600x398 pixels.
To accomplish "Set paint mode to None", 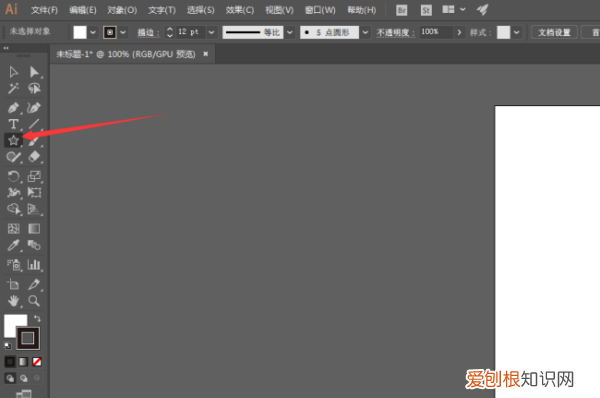I will pyautogui.click(x=37, y=362).
